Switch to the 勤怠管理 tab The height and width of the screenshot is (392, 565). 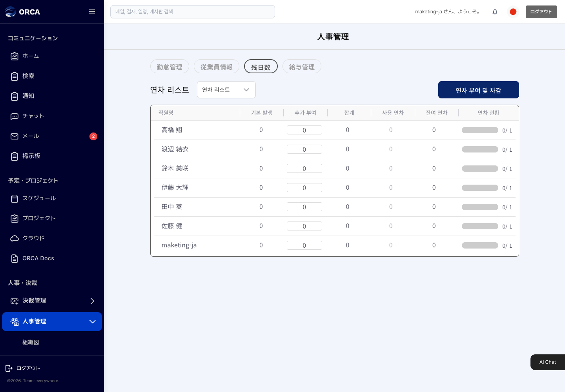[169, 67]
